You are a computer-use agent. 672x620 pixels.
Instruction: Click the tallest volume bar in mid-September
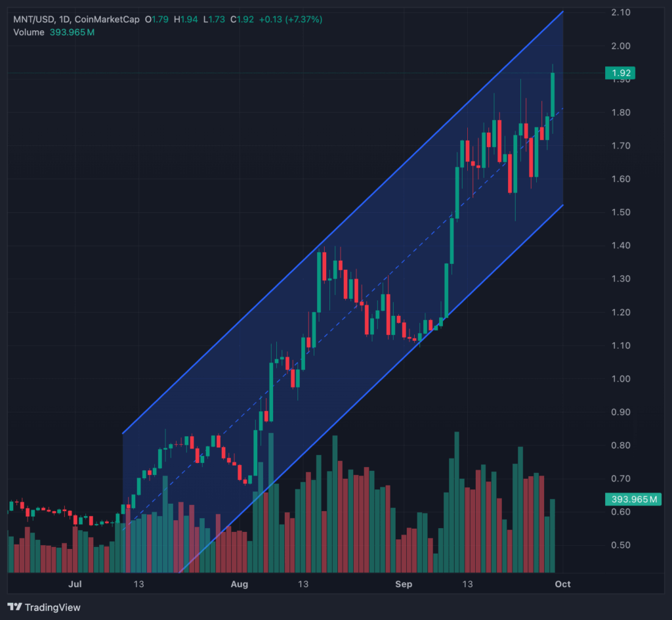457,502
